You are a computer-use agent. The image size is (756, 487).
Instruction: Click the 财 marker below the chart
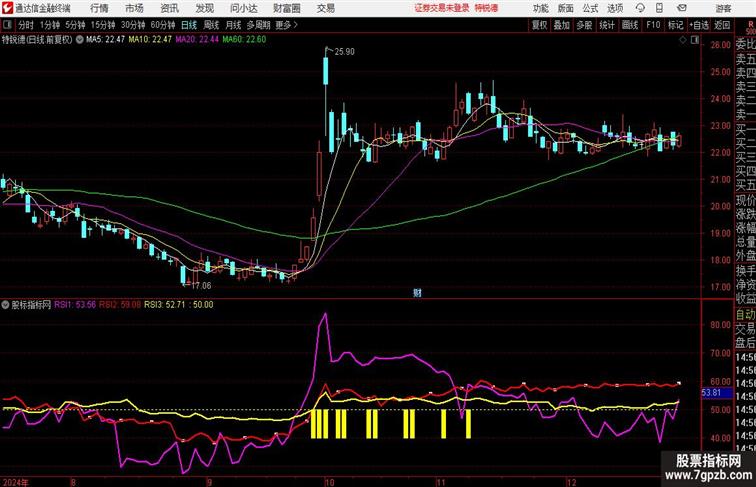pyautogui.click(x=417, y=293)
